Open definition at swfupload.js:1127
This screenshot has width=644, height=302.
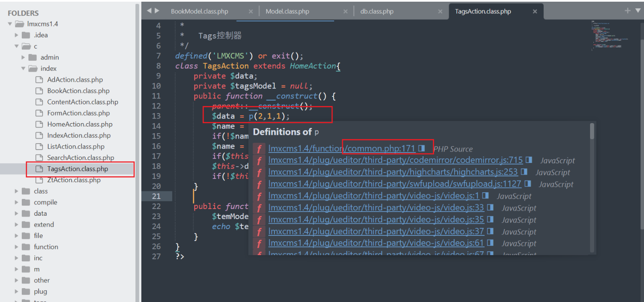tap(395, 184)
